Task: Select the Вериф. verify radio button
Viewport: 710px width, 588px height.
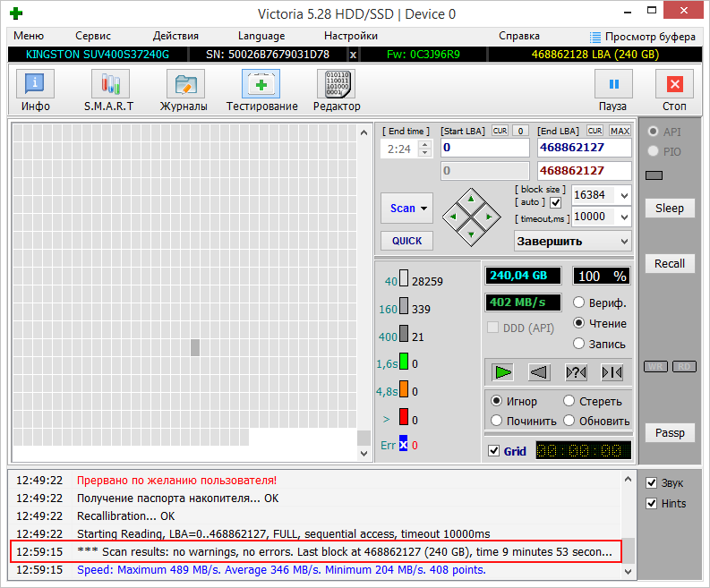Action: pyautogui.click(x=578, y=303)
